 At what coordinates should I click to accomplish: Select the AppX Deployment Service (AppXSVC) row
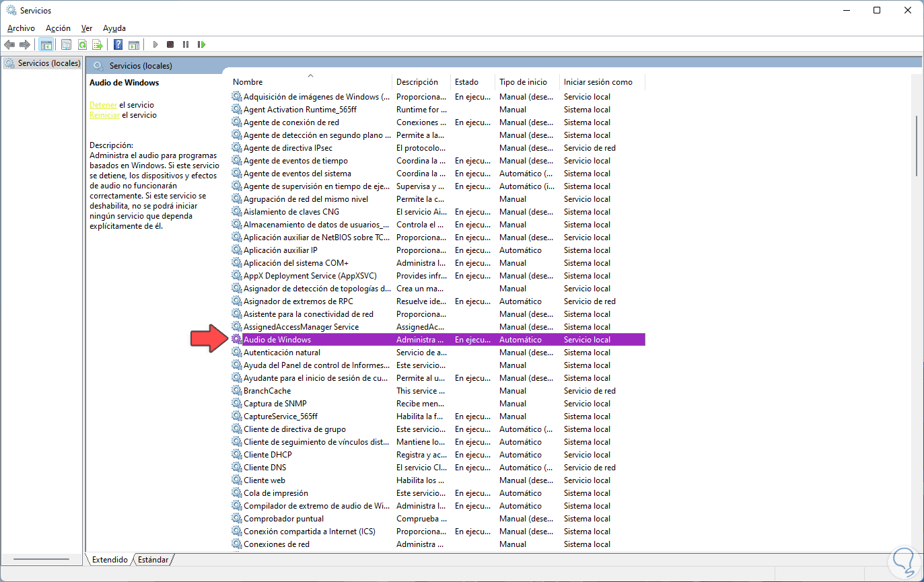(438, 276)
